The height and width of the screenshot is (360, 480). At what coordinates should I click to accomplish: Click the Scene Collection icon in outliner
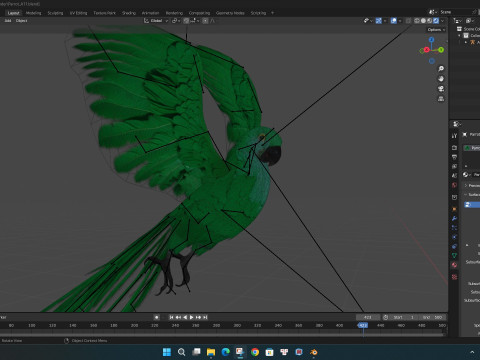coord(459,29)
